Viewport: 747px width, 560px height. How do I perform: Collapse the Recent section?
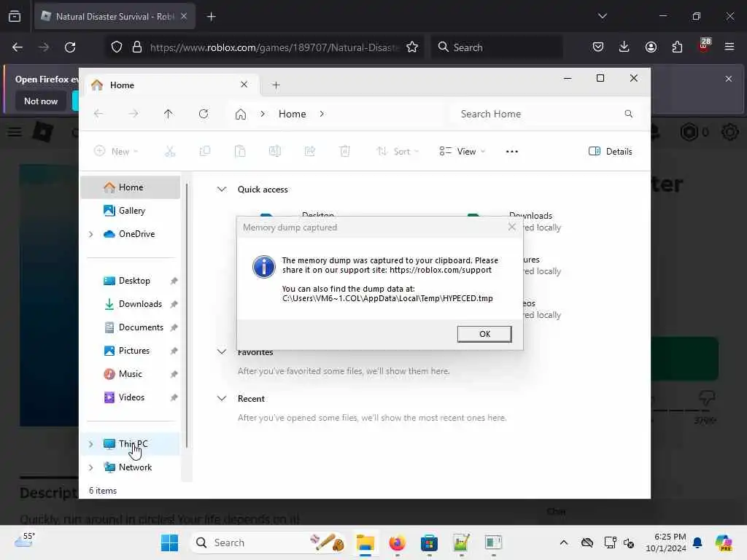222,399
